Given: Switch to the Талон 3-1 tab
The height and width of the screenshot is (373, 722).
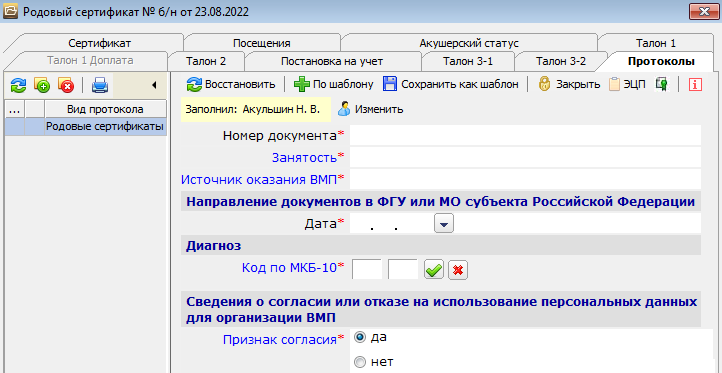Looking at the screenshot, I should point(468,61).
